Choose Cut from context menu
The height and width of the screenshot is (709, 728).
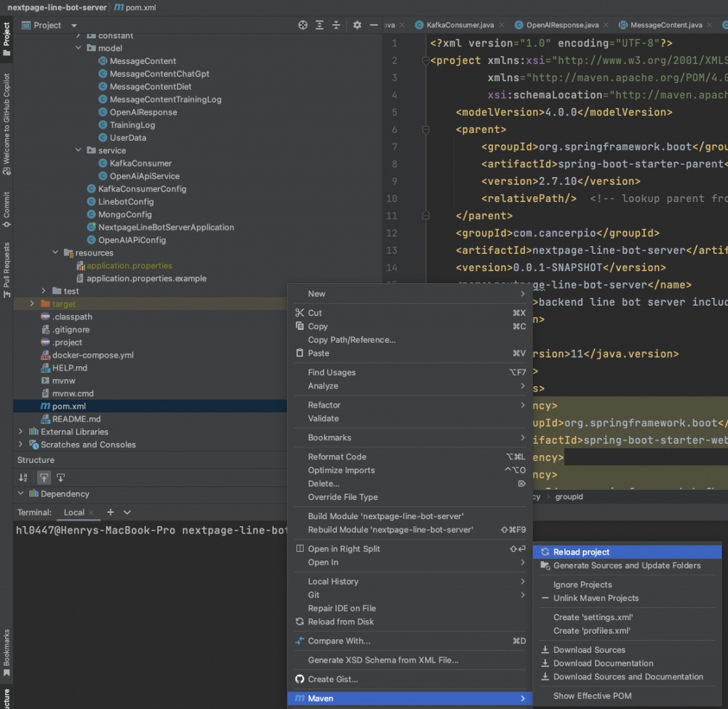pos(410,312)
